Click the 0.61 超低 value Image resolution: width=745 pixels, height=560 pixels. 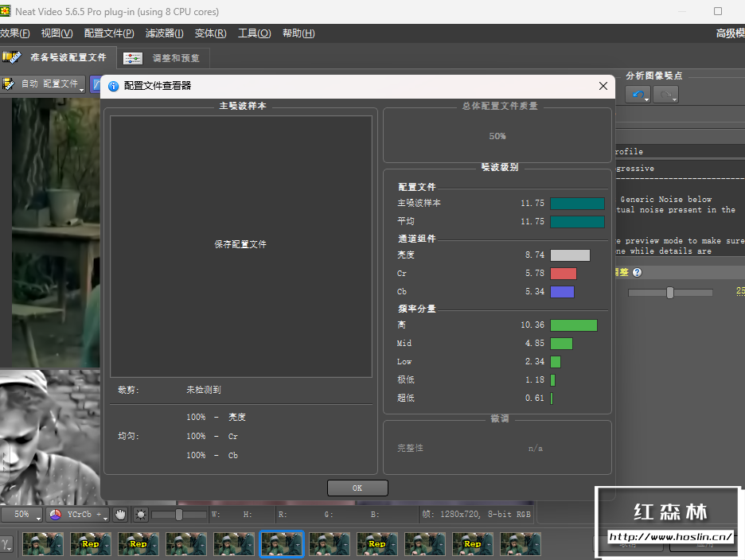pos(535,398)
